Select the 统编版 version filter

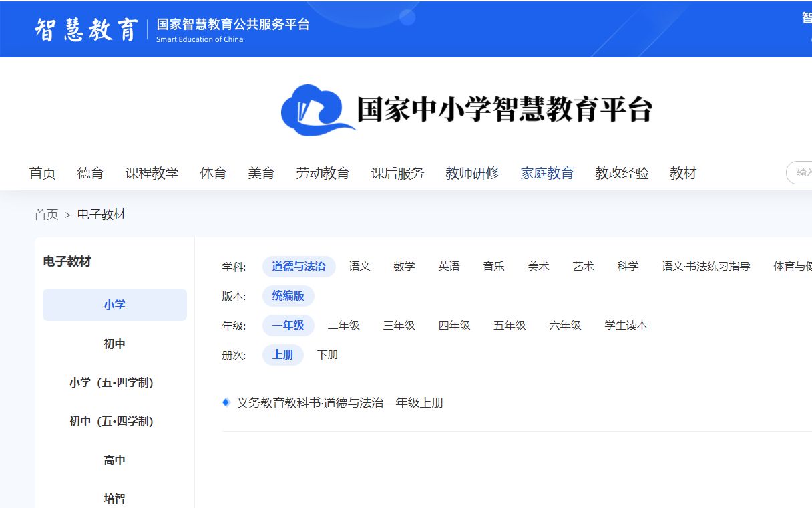pos(288,296)
